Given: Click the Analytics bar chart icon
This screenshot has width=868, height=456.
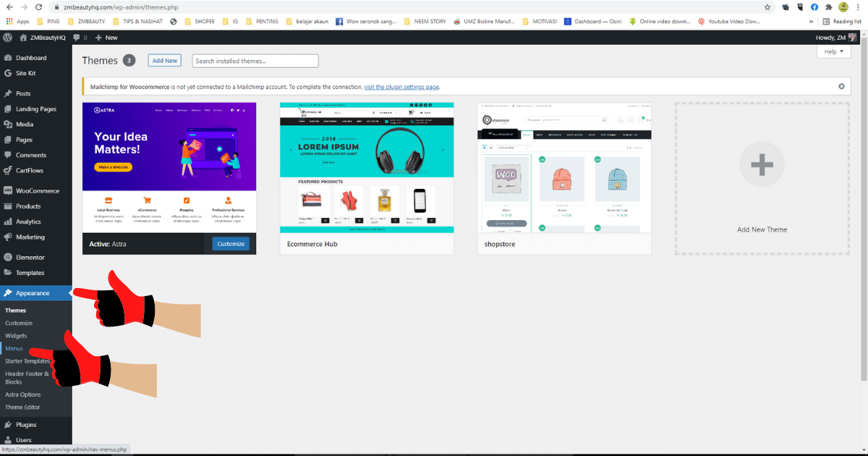Looking at the screenshot, I should 7,221.
